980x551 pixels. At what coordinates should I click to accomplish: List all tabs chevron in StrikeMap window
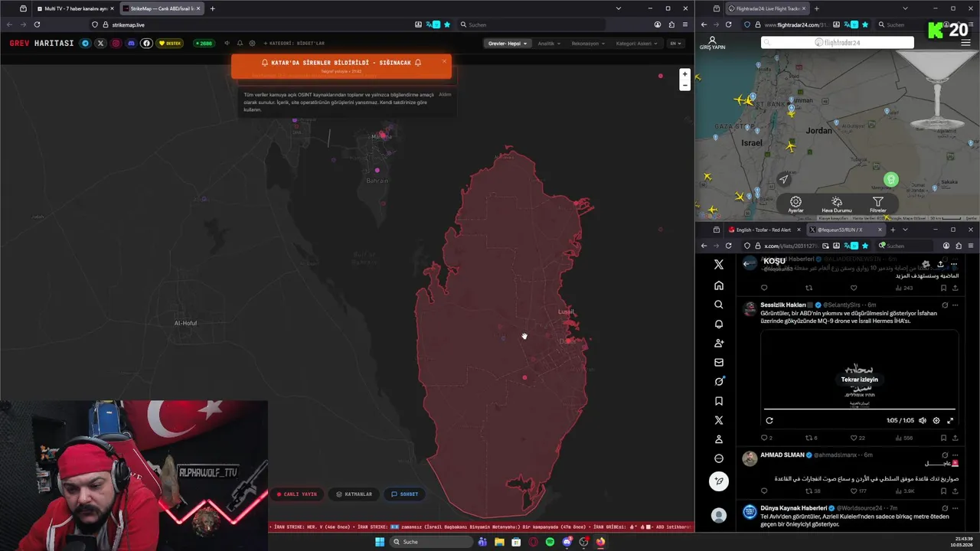(619, 8)
